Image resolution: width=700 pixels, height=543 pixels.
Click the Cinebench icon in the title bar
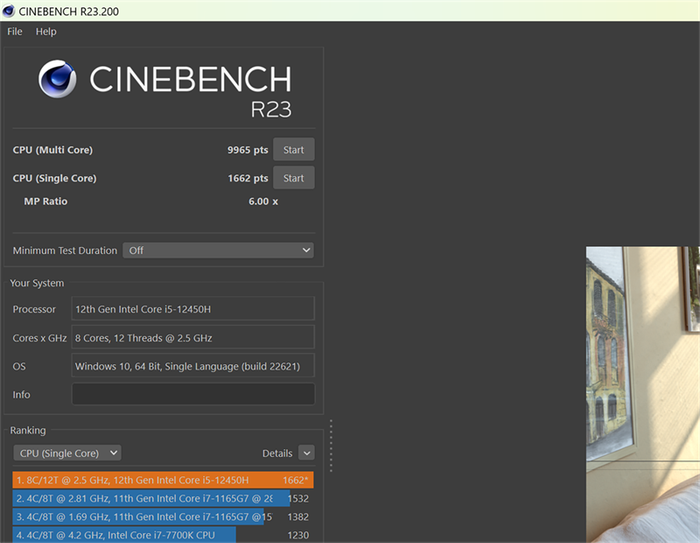8,11
